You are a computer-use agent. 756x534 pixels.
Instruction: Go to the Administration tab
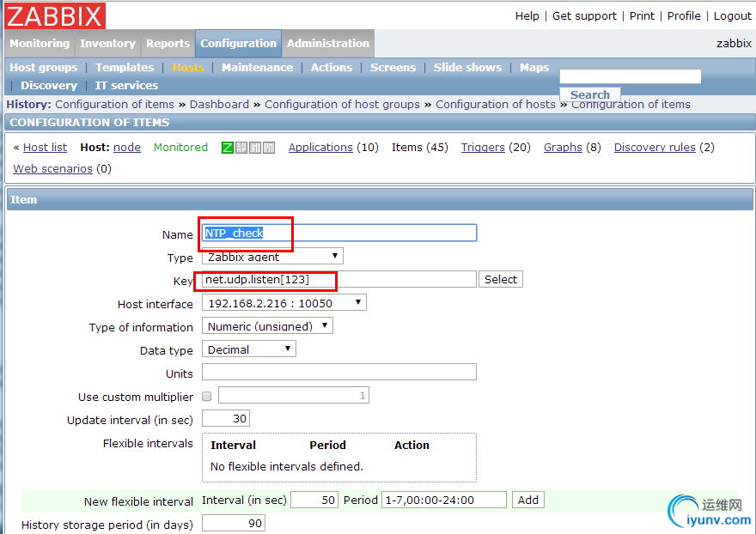coord(328,44)
